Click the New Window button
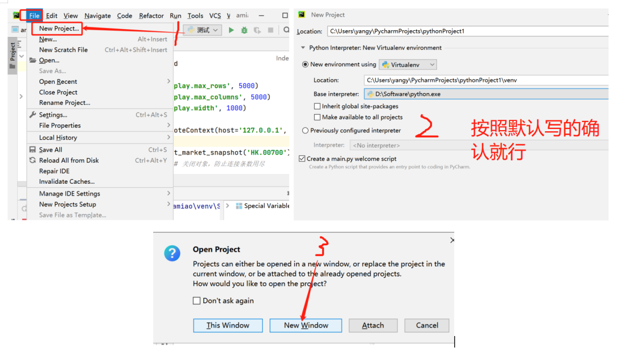This screenshot has height=364, width=617. pyautogui.click(x=306, y=325)
